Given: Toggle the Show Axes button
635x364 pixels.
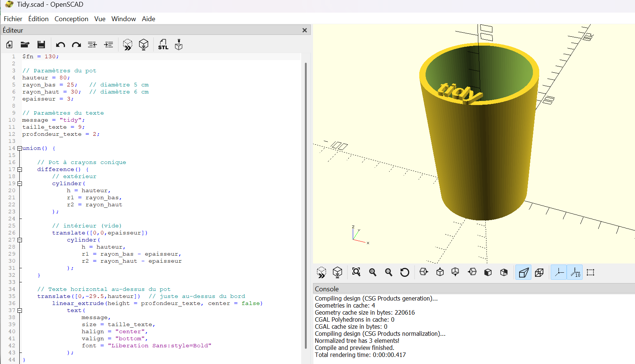Looking at the screenshot, I should [x=559, y=272].
